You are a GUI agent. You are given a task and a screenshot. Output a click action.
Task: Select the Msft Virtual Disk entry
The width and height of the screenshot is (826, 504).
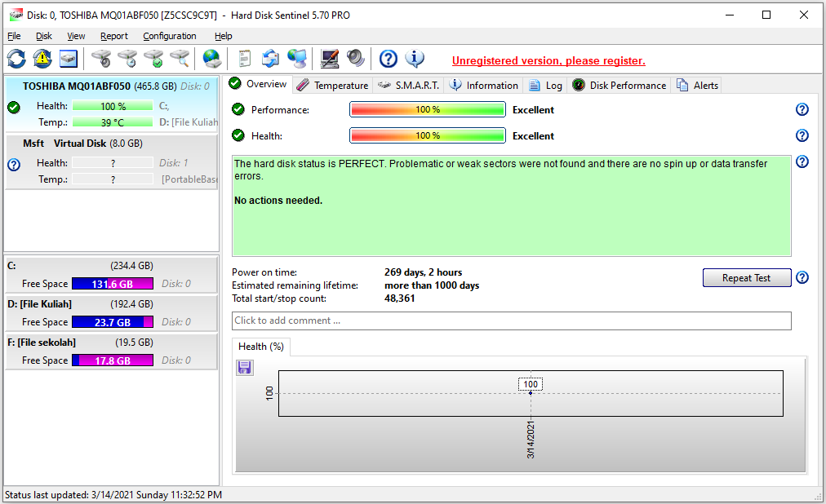(x=111, y=161)
